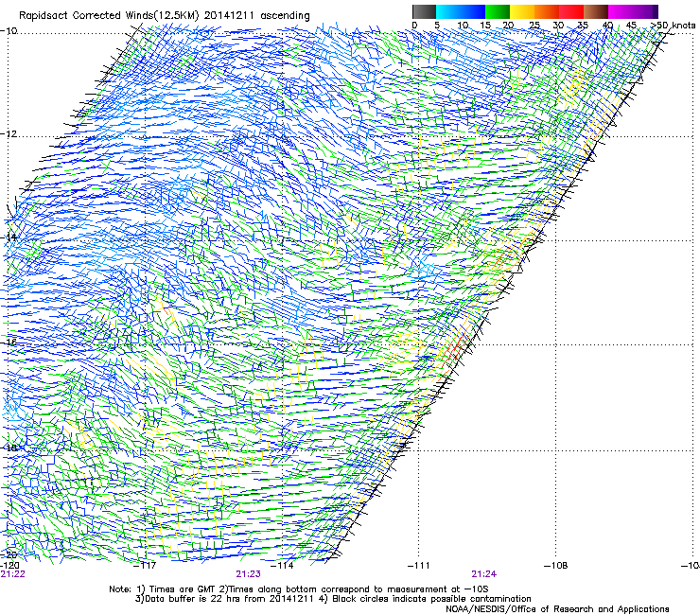Click the yellow 20–25 knots legend band

(x=522, y=11)
